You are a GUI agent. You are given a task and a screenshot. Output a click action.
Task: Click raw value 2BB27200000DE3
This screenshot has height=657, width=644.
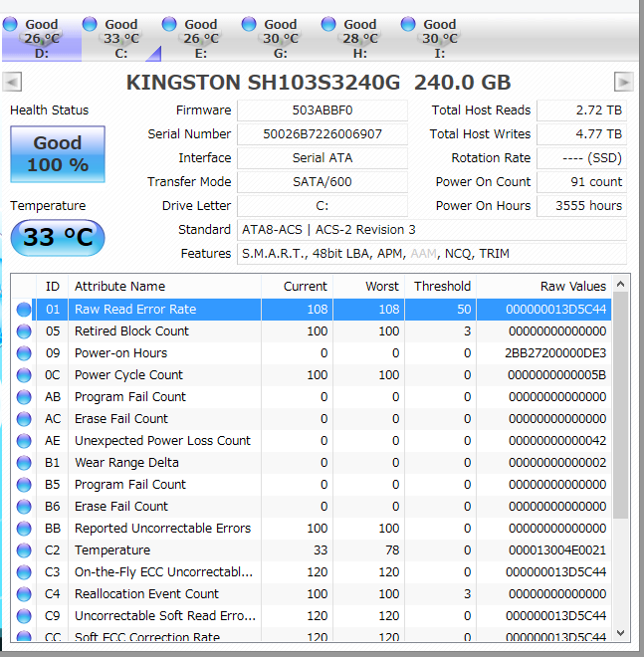tap(555, 353)
